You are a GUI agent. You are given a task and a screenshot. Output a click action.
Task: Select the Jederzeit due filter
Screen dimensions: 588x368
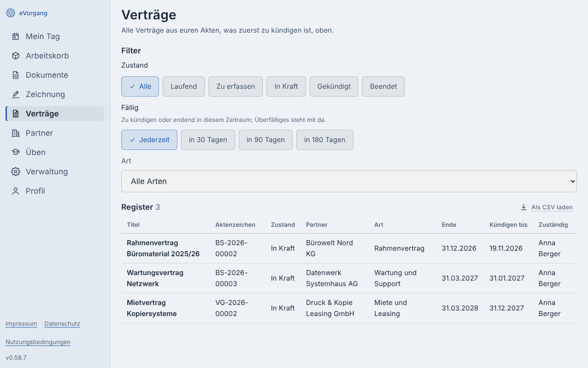pyautogui.click(x=149, y=140)
